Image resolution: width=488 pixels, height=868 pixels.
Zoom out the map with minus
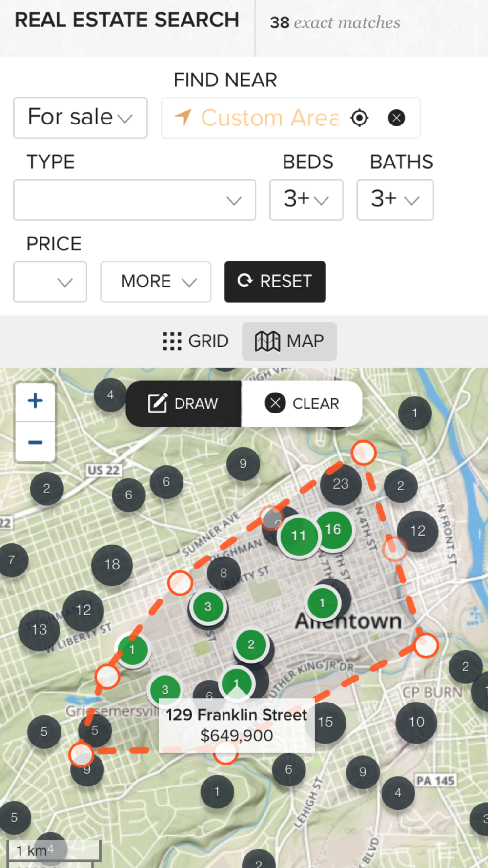[x=35, y=442]
